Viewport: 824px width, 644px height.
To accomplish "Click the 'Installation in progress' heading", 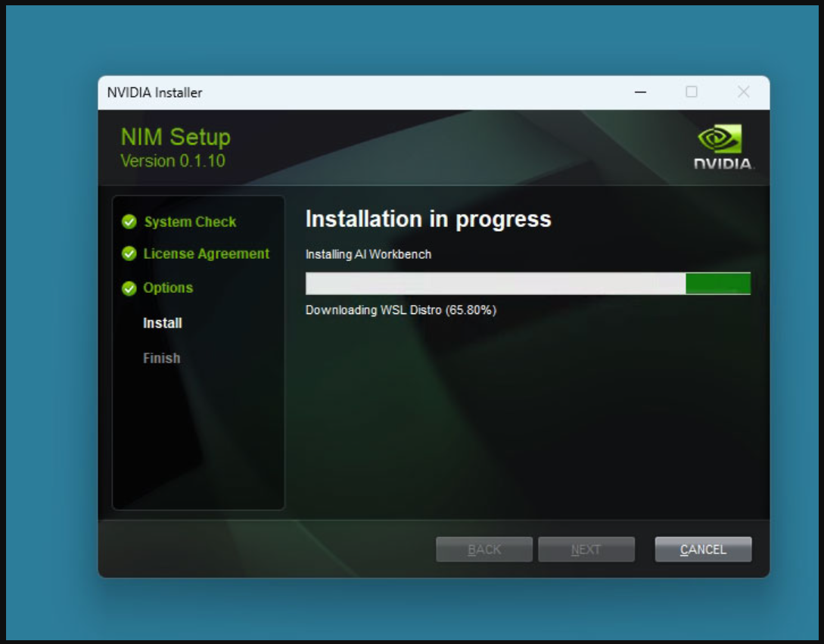I will pyautogui.click(x=428, y=219).
